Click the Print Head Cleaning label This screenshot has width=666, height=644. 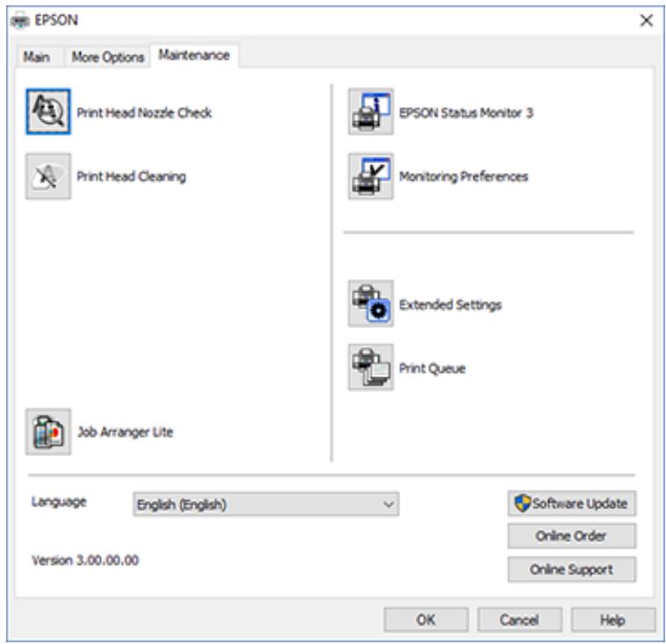(x=132, y=176)
